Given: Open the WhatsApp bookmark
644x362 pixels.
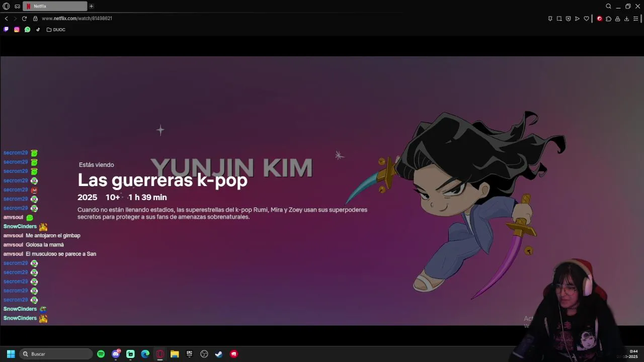Looking at the screenshot, I should (x=27, y=30).
